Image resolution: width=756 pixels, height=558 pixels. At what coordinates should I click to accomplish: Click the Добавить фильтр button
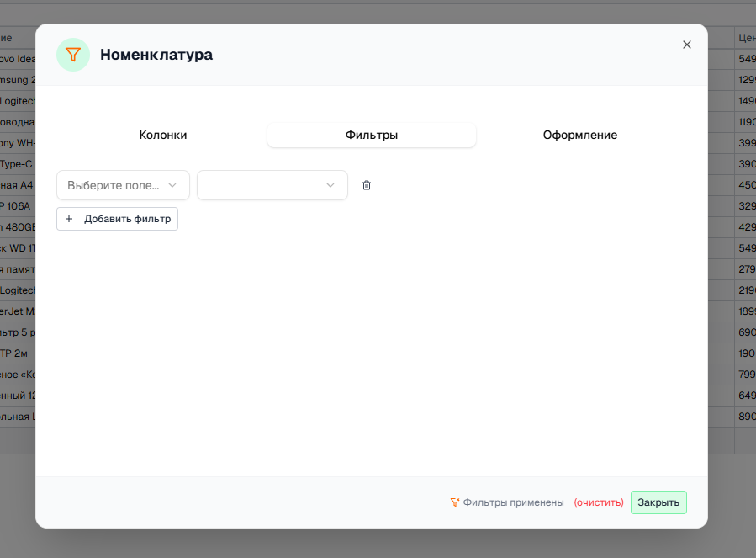pos(117,219)
